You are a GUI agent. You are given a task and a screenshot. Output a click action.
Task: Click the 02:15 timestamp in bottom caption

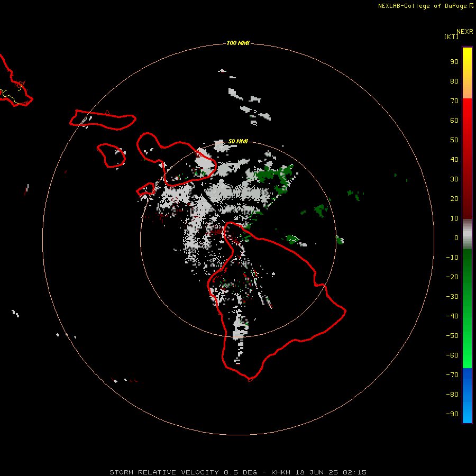354,472
